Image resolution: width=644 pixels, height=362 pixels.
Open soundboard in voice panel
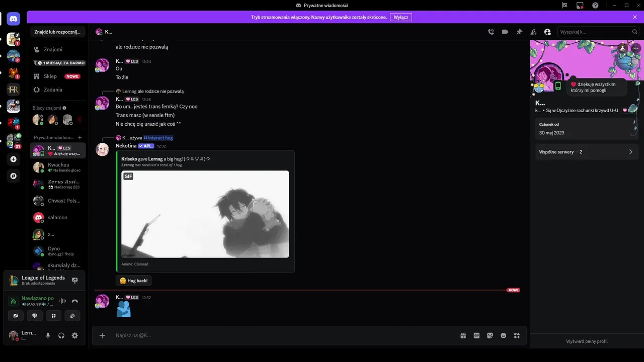72,316
